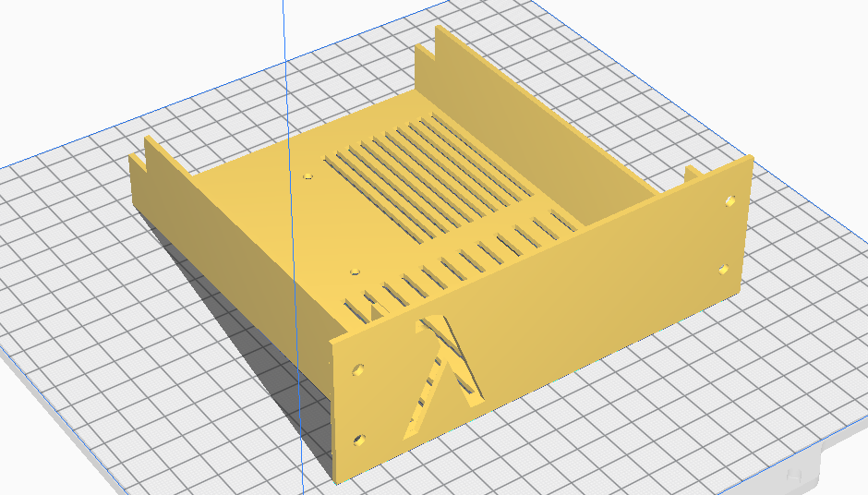Click the lambda logo on the front panel
This screenshot has height=495, width=868.
pyautogui.click(x=443, y=377)
